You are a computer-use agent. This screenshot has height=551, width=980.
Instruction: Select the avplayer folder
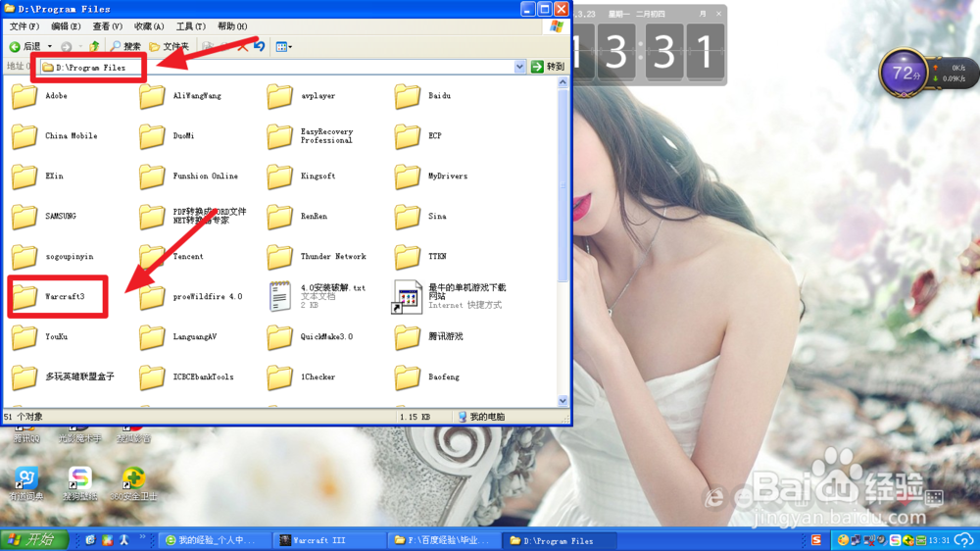pos(301,96)
